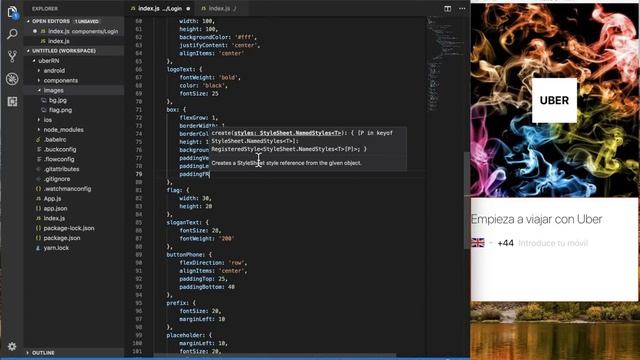Open the .babelrc file
This screenshot has height=360, width=640.
pyautogui.click(x=55, y=140)
